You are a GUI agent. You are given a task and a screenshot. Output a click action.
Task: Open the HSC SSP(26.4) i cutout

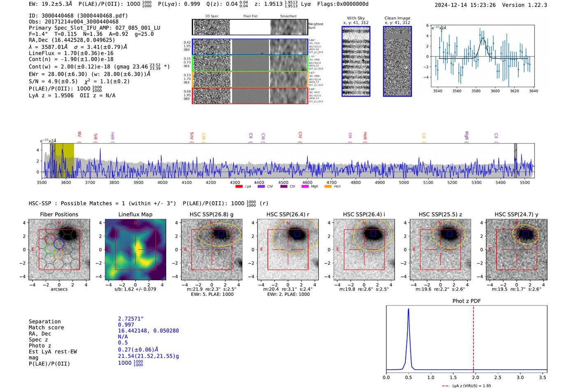point(364,250)
